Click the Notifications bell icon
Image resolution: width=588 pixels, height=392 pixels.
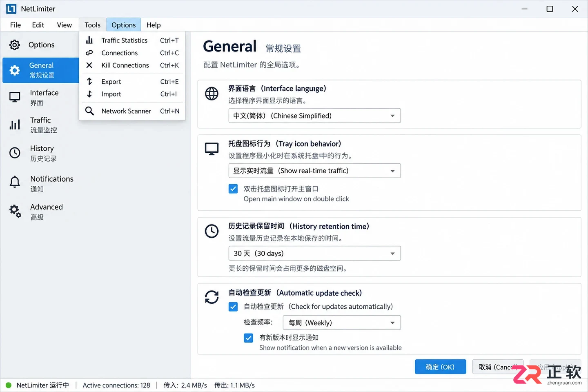tap(15, 182)
